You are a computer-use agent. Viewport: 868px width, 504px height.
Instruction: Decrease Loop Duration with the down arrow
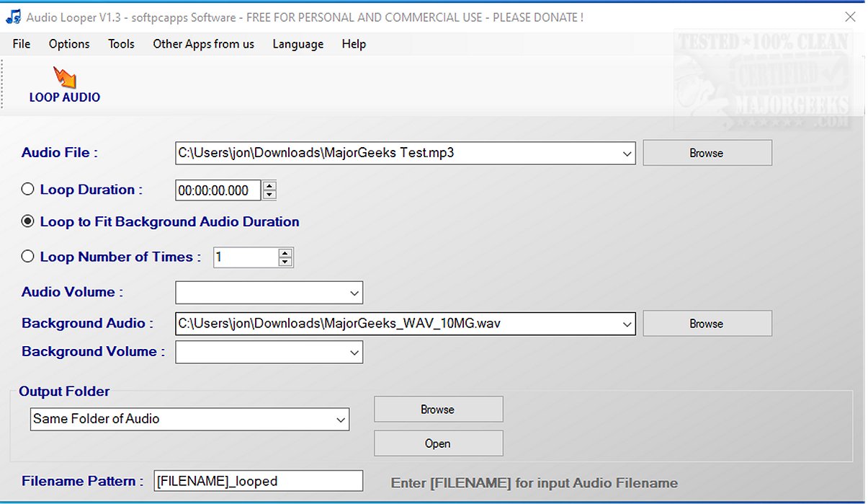coord(269,195)
